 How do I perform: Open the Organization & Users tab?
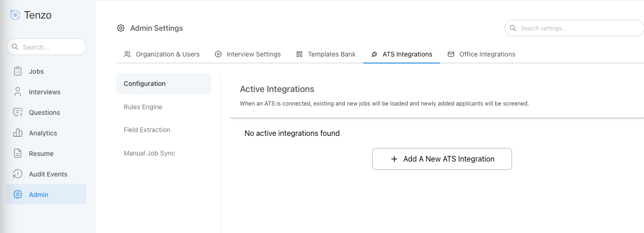tap(162, 54)
